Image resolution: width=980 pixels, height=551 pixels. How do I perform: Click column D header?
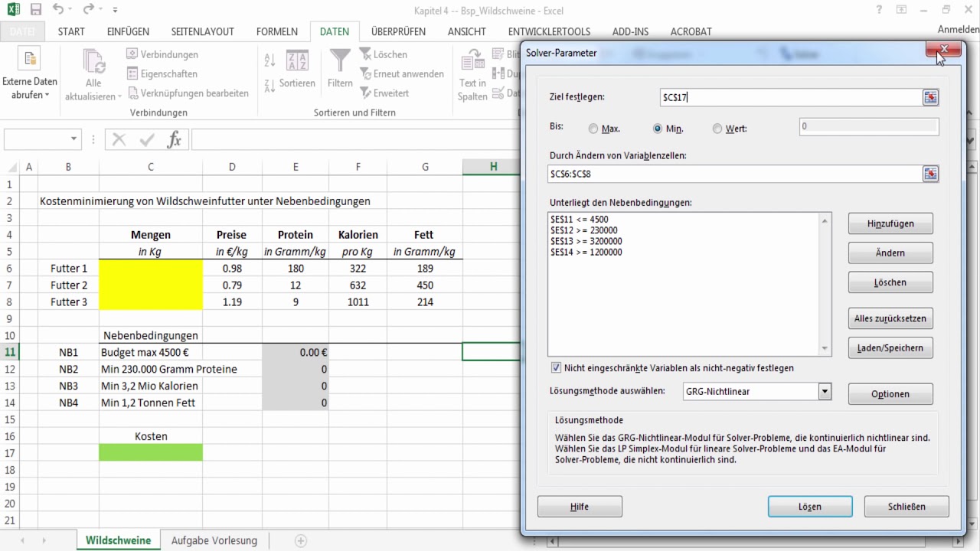point(232,167)
